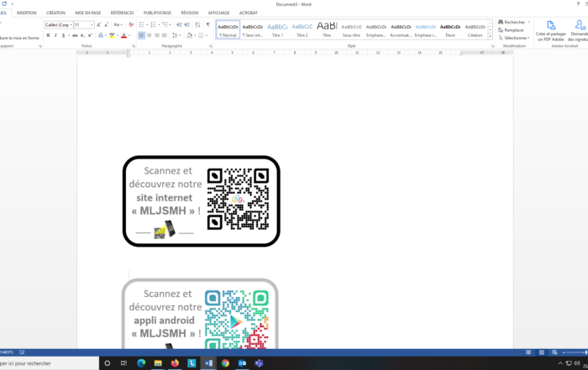588x370 pixels.
Task: Center the paragraph text
Action: (x=150, y=35)
